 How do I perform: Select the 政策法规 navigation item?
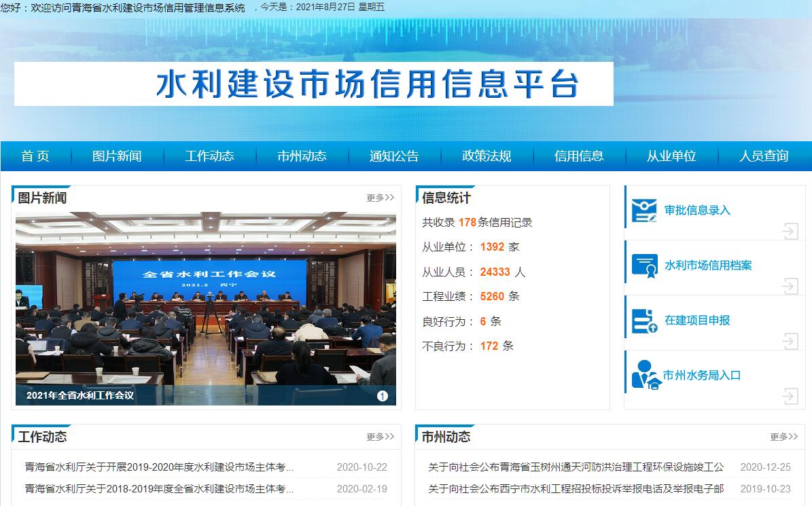487,156
